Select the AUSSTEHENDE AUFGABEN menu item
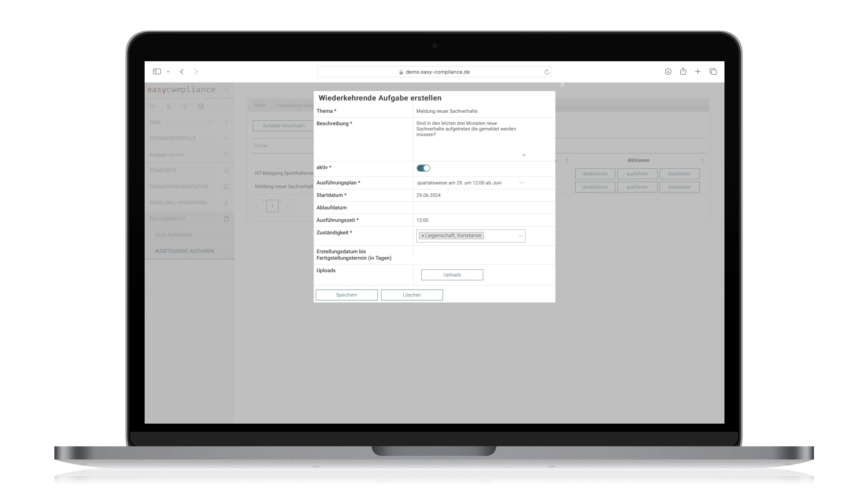This screenshot has height=499, width=868. [x=185, y=250]
